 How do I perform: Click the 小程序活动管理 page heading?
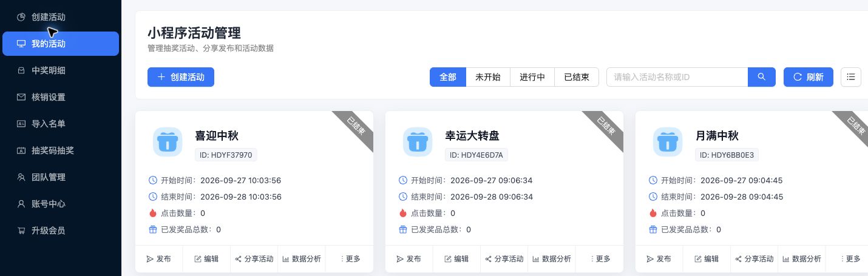[x=194, y=33]
